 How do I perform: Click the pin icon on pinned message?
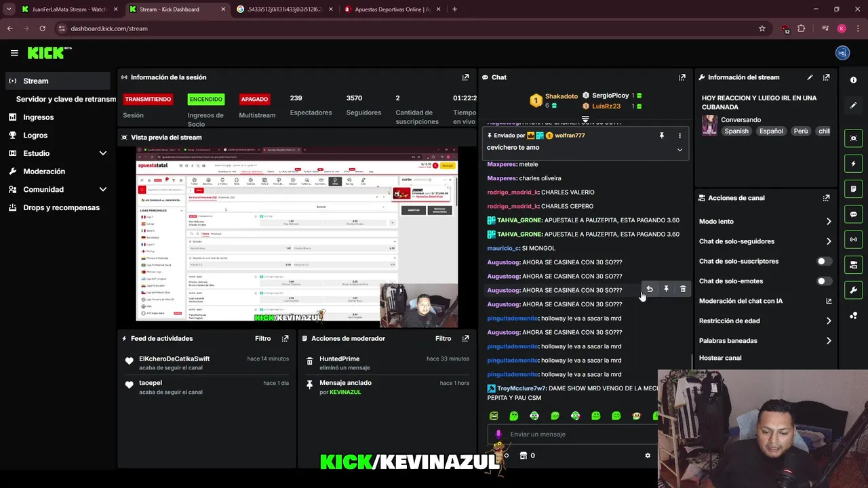click(662, 136)
